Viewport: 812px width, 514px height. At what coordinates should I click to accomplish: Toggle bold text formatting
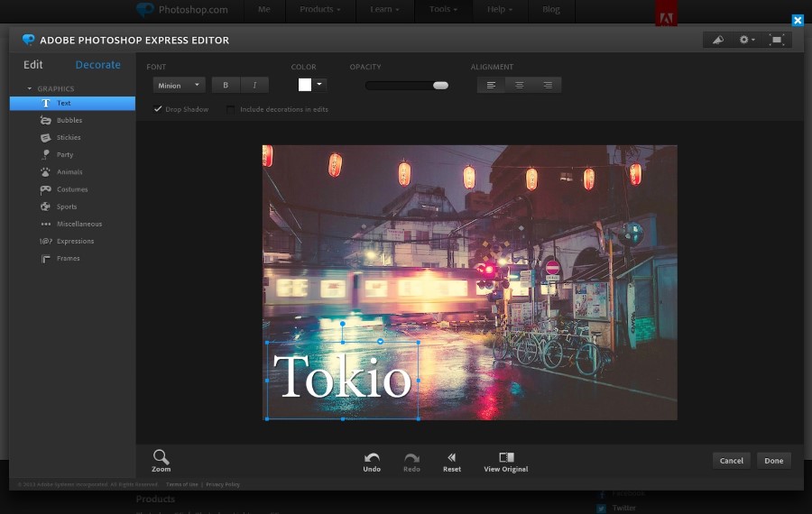[x=226, y=85]
